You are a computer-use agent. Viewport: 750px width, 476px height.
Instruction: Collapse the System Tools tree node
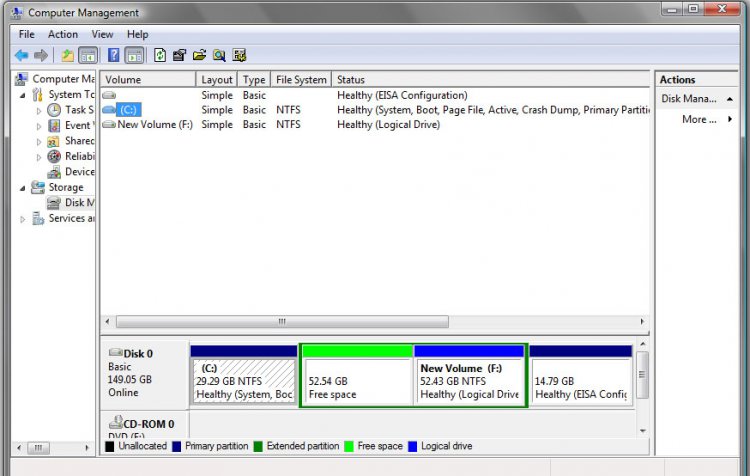22,96
